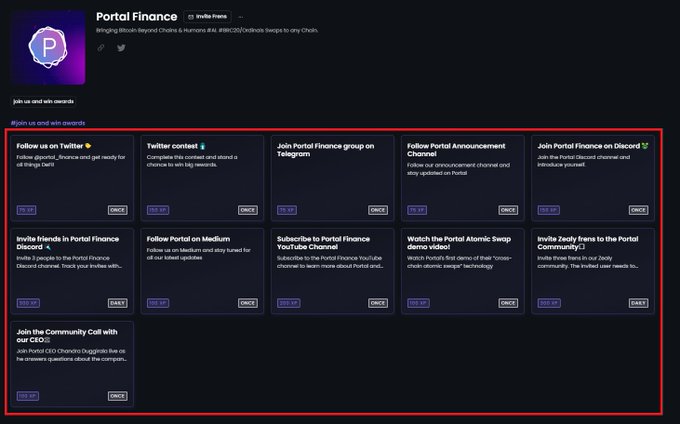Click the Bitcoin Beyond Chains tagline text
Screen dimensions: 680x424
click(x=207, y=30)
